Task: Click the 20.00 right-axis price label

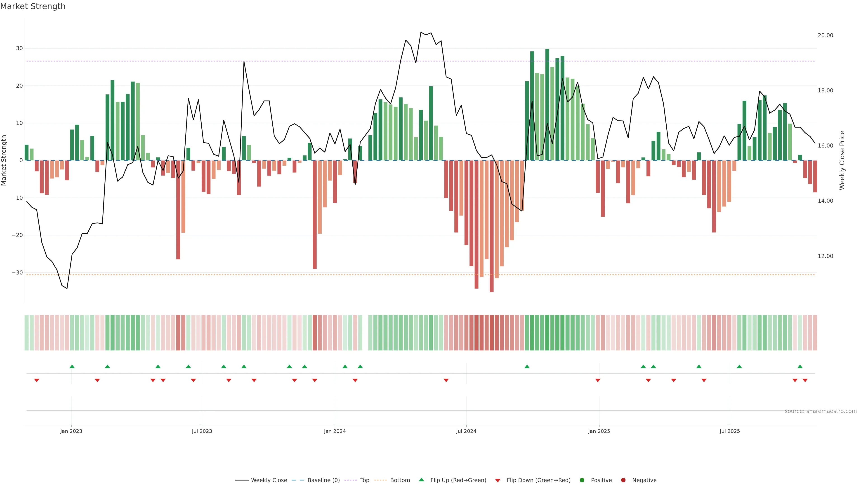Action: [825, 35]
